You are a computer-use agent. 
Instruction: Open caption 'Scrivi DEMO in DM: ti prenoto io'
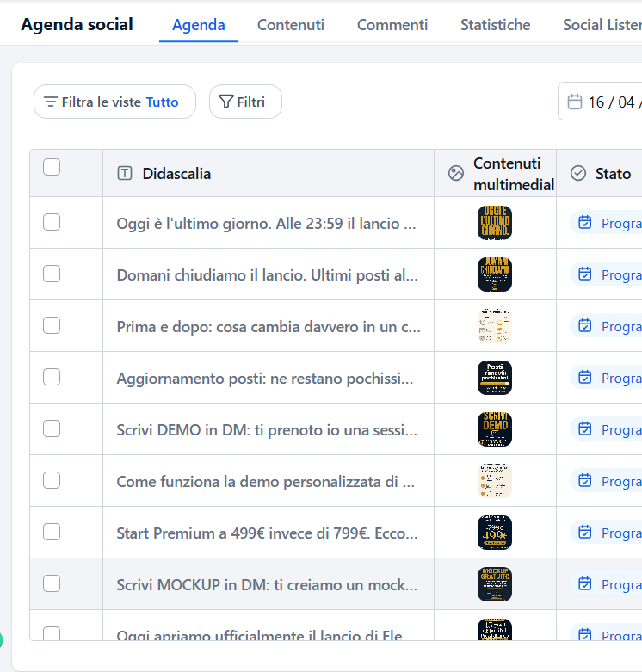tap(267, 430)
